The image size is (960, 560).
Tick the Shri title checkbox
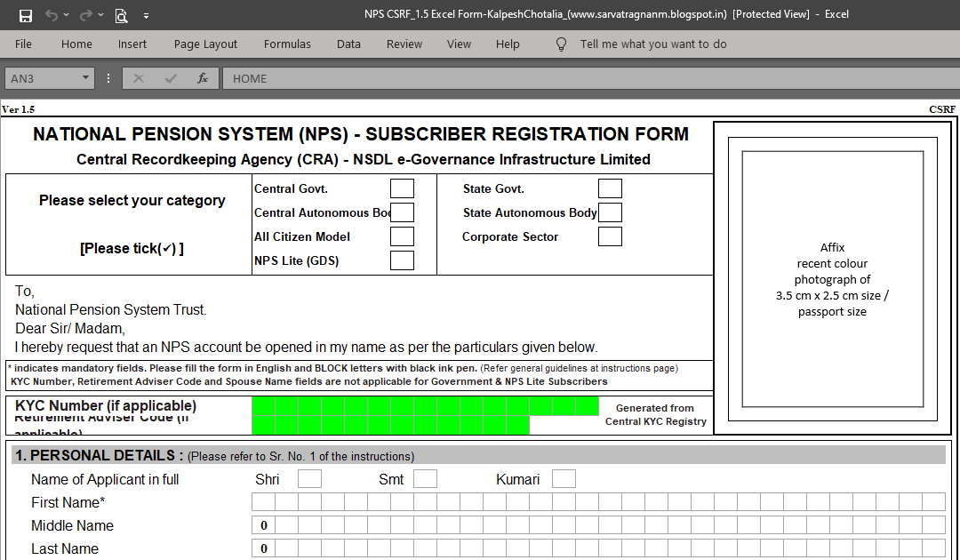[309, 478]
